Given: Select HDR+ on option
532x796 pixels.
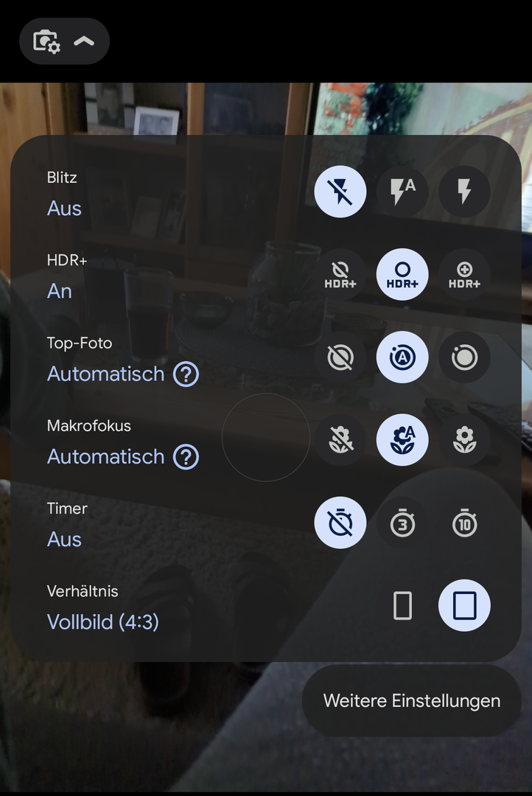Looking at the screenshot, I should [402, 275].
